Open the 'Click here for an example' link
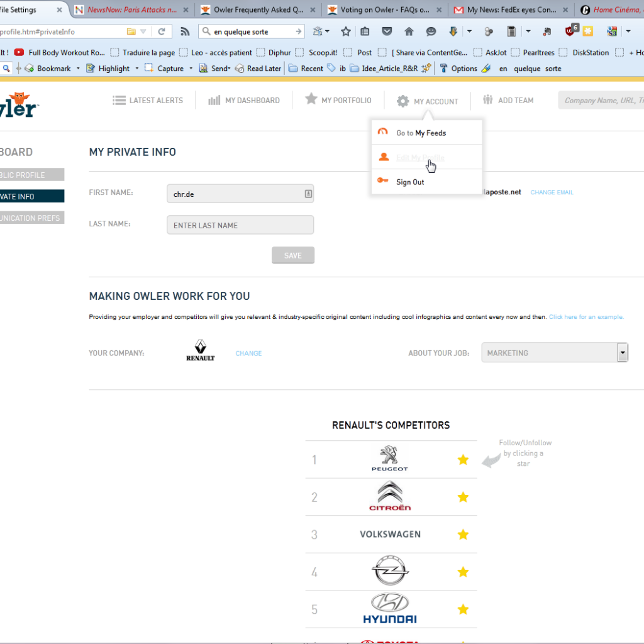The height and width of the screenshot is (644, 644). (586, 317)
